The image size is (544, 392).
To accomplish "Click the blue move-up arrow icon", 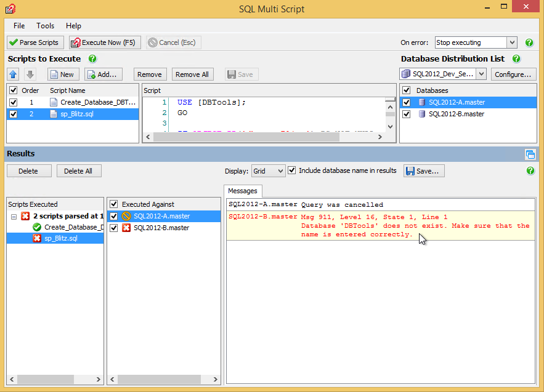I will pos(14,74).
